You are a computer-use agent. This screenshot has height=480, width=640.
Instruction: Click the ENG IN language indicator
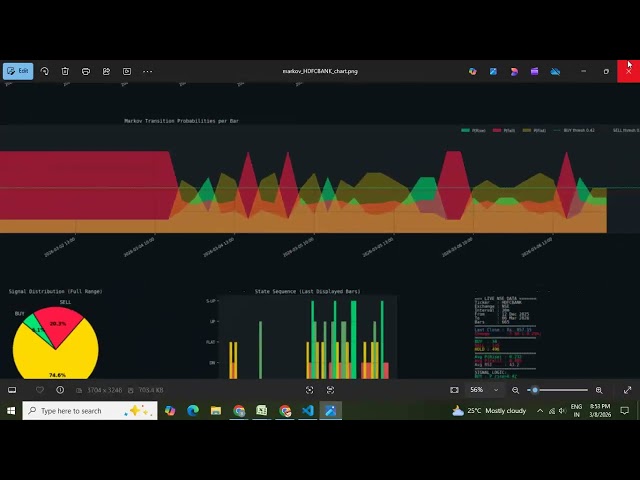[x=576, y=411]
